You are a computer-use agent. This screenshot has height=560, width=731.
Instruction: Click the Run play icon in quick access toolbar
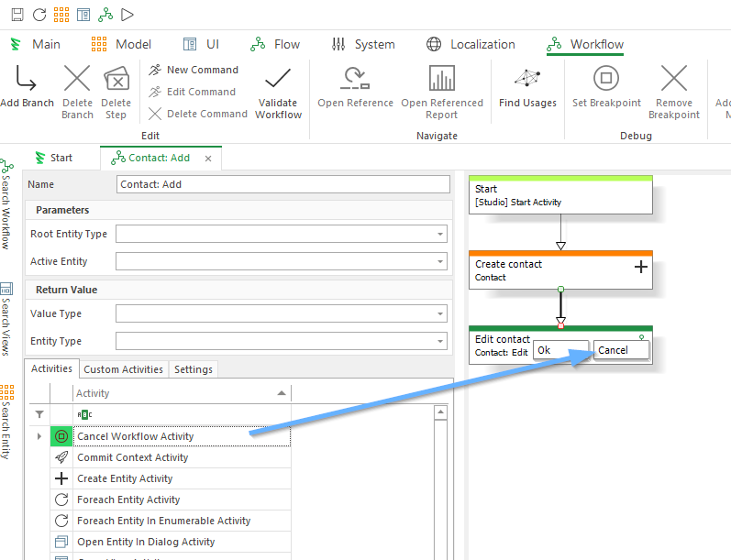[x=127, y=15]
